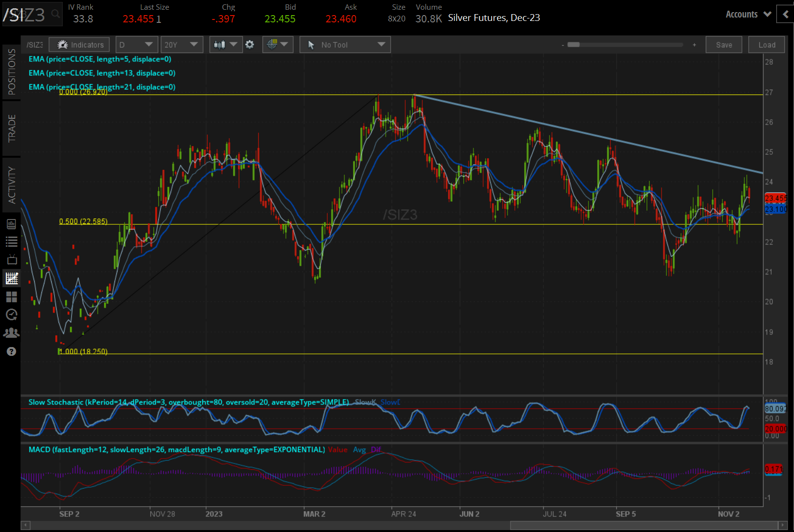794x532 pixels.
Task: Expand the 20Y time range dropdown
Action: click(x=182, y=45)
